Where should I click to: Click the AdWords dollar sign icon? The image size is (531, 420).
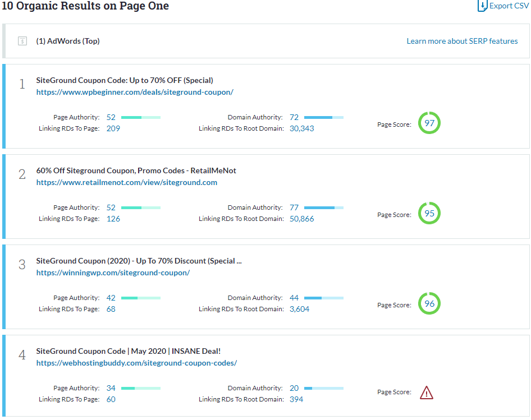tap(22, 41)
